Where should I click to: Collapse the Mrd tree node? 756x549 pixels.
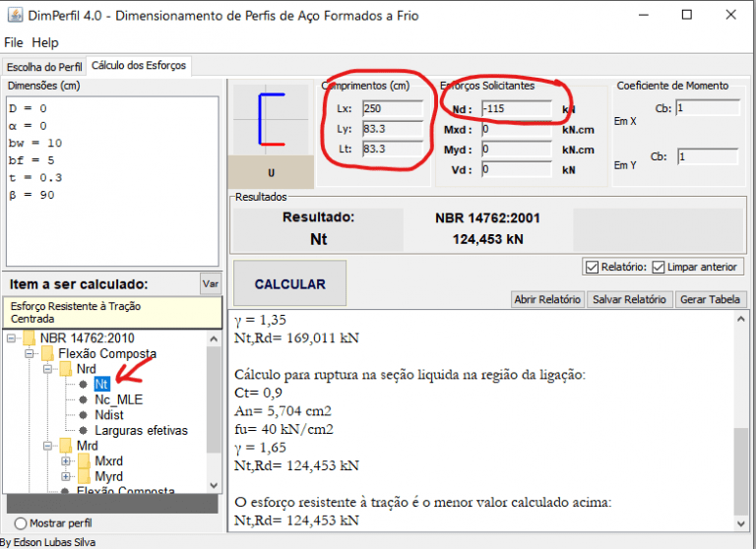coord(47,446)
